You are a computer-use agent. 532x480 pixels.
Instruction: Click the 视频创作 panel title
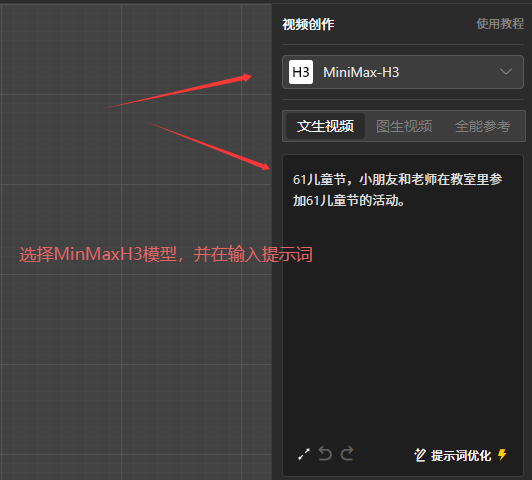click(x=308, y=24)
